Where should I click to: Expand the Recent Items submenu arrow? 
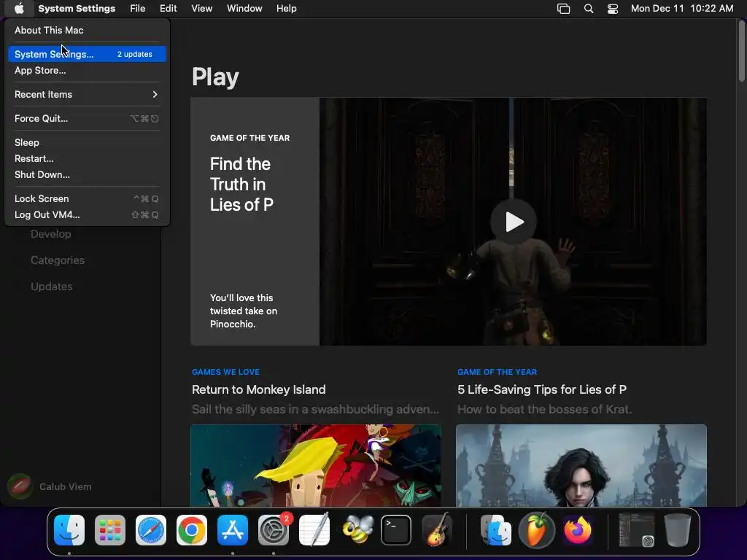[x=155, y=94]
